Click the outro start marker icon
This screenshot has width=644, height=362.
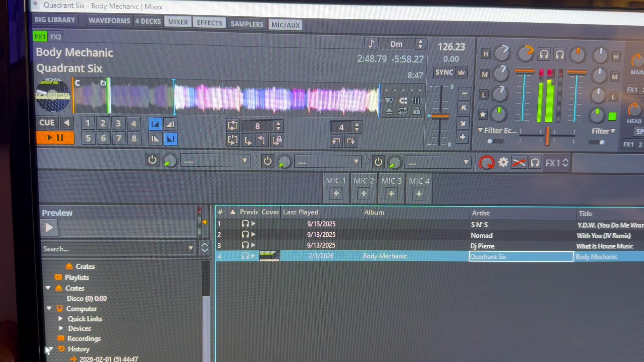pyautogui.click(x=155, y=139)
